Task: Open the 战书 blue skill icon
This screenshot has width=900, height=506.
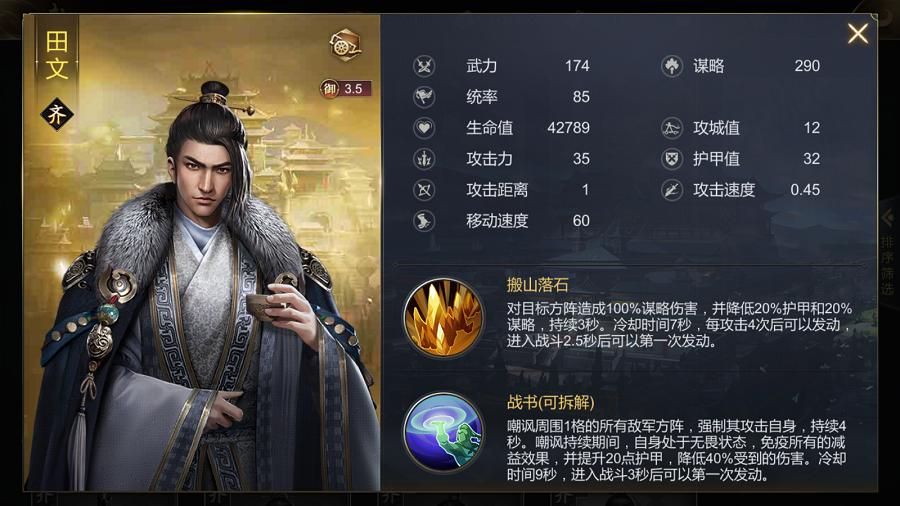Action: pyautogui.click(x=443, y=433)
